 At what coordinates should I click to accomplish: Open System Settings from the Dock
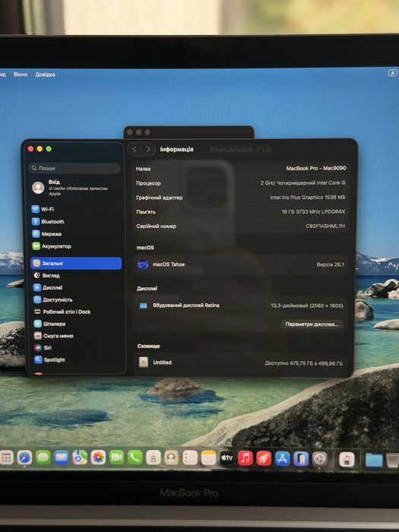pos(320,459)
